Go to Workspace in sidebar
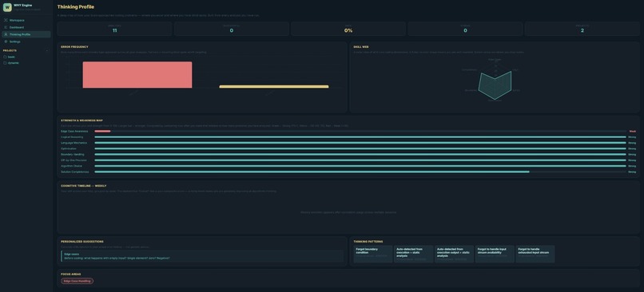The image size is (644, 292). [x=26, y=20]
